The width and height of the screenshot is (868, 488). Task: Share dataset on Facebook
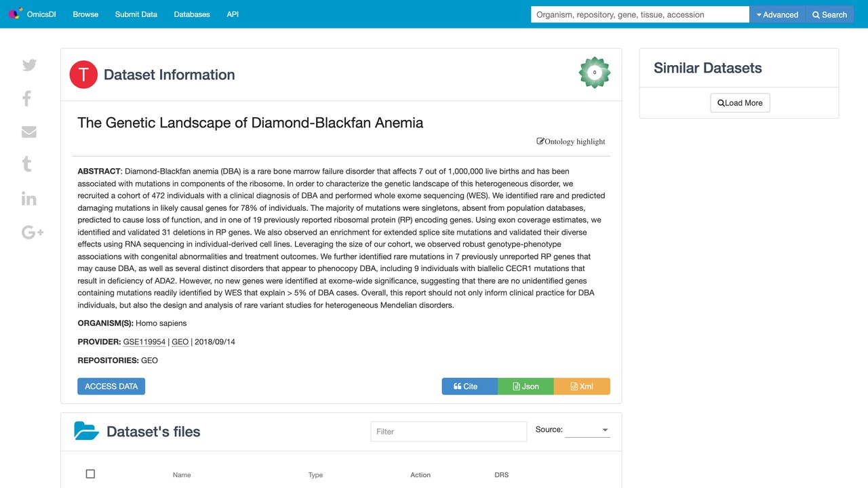(x=27, y=98)
